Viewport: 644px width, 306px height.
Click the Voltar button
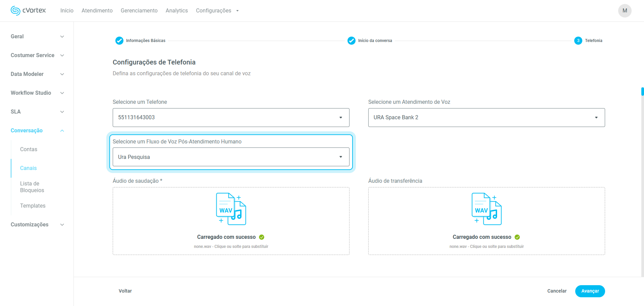[x=125, y=291]
